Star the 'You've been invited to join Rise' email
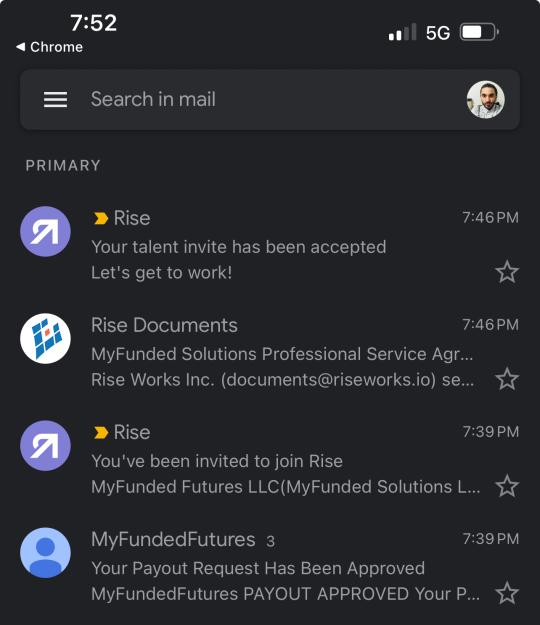540x625 pixels. tap(507, 486)
